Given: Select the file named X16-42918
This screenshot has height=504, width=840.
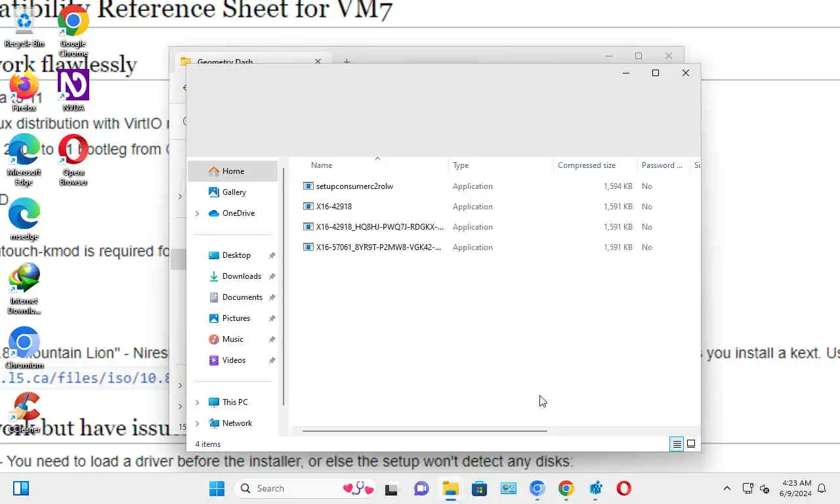Looking at the screenshot, I should 334,207.
